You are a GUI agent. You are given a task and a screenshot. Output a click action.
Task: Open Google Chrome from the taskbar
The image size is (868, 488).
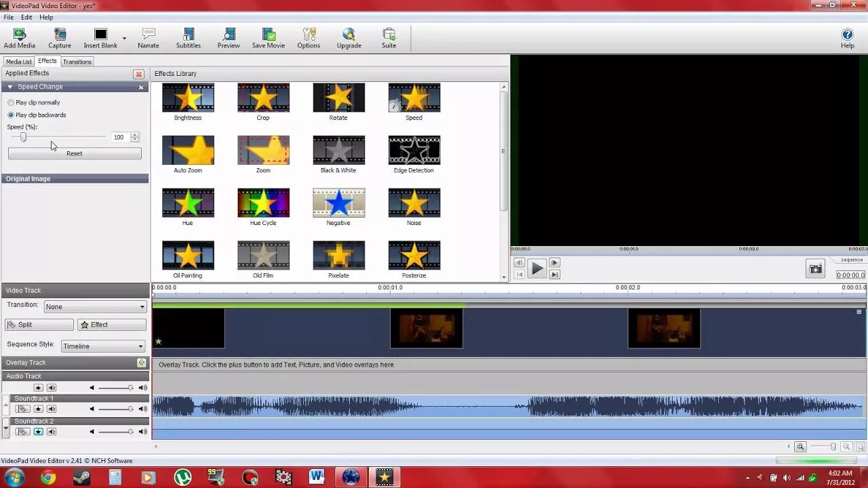48,477
